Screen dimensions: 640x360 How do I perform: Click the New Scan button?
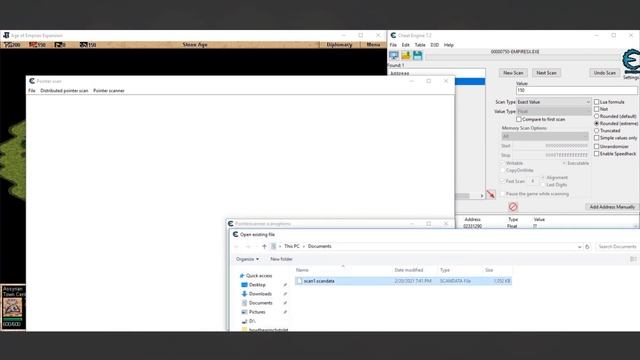[x=513, y=73]
